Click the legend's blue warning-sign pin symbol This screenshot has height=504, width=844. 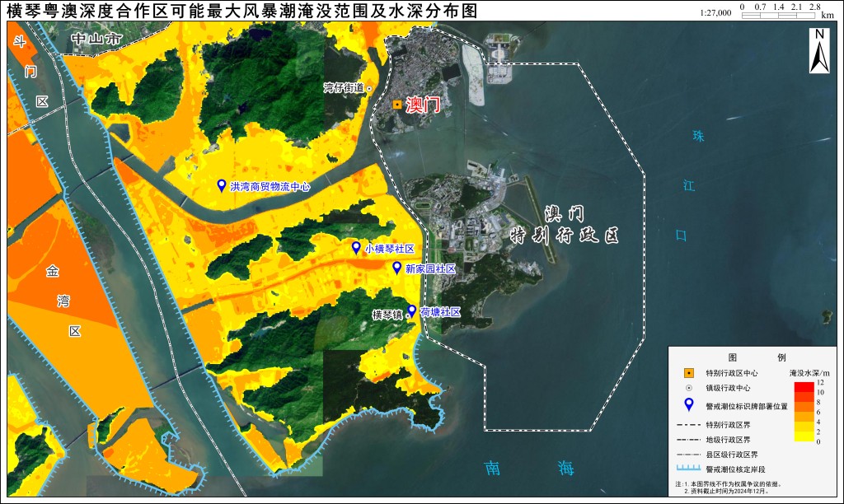[688, 404]
